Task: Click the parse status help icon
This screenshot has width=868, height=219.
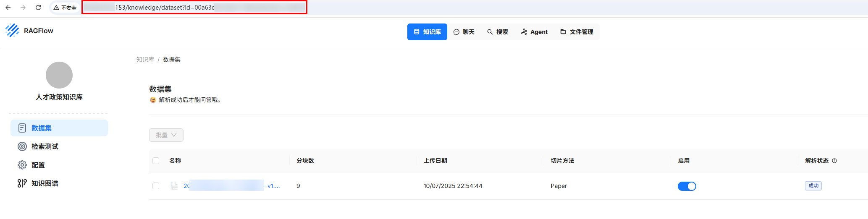Action: (x=834, y=161)
